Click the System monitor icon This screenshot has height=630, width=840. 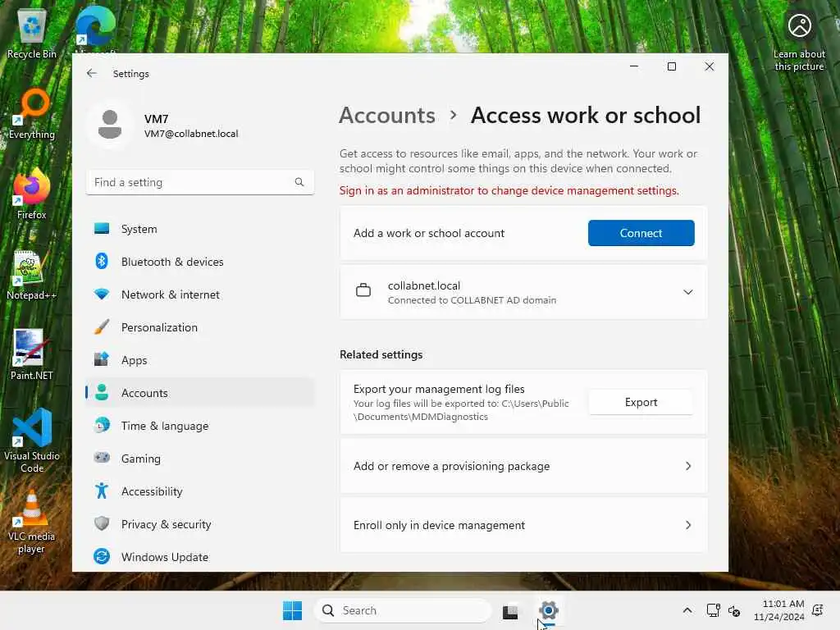[102, 229]
